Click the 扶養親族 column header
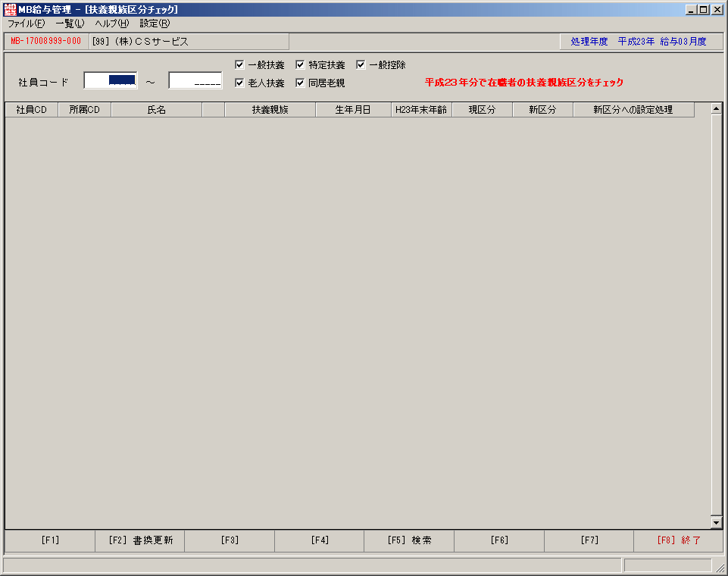The width and height of the screenshot is (728, 576). pyautogui.click(x=270, y=110)
